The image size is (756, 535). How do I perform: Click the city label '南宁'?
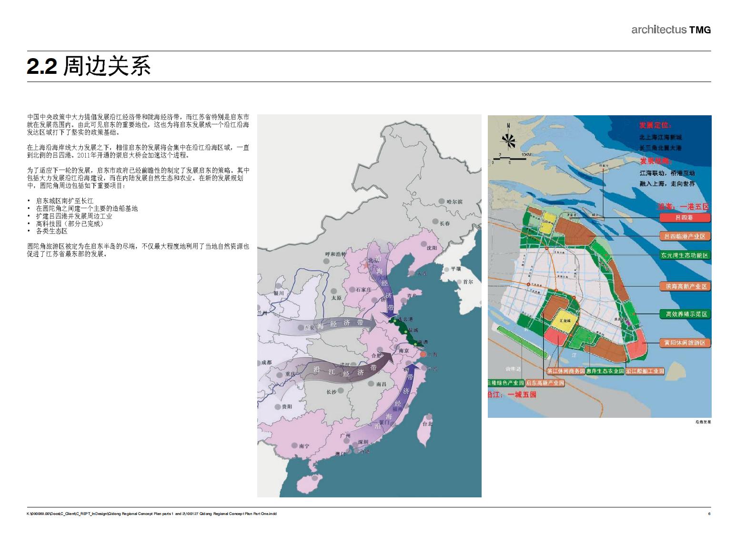coord(304,446)
